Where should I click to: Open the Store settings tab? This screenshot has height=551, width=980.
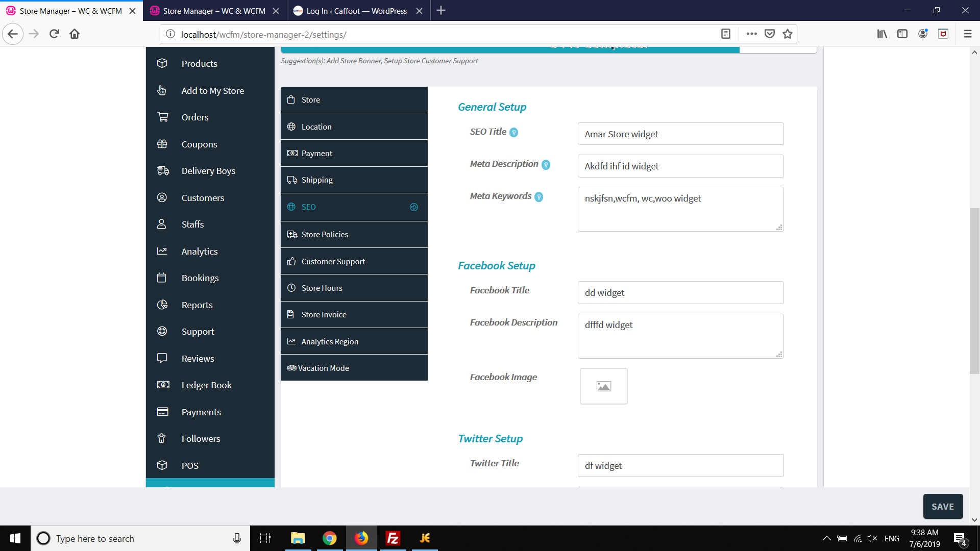click(x=354, y=100)
